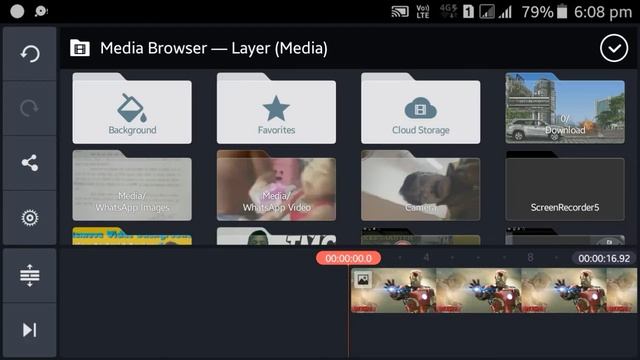Select the Iron Man clip on timeline
640x360 pixels.
[x=494, y=290]
